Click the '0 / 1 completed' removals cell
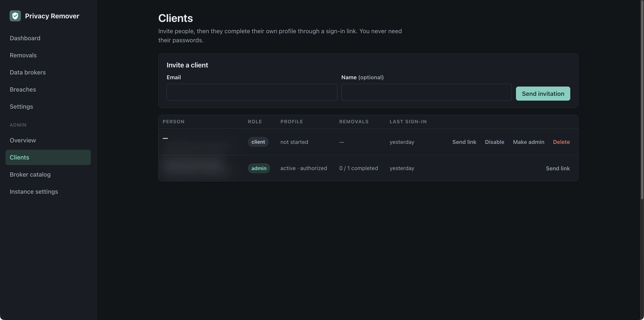Screen dimensions: 644x320 coord(359,168)
